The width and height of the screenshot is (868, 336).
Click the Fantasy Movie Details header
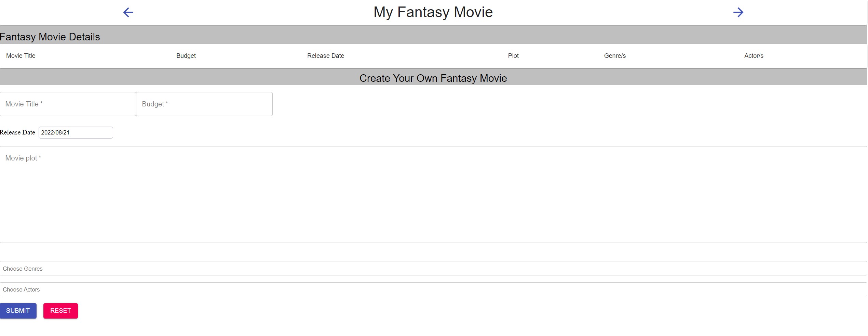[50, 37]
